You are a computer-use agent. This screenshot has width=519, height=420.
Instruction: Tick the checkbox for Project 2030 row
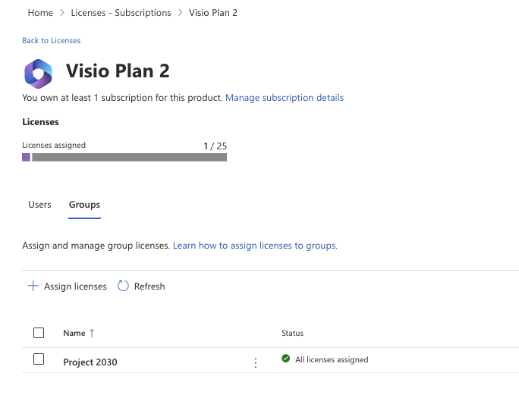coord(39,359)
